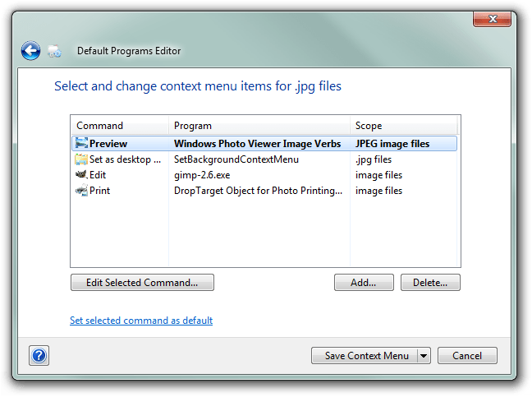The image size is (532, 397).
Task: Click the Set as desktop folder icon
Action: [x=81, y=159]
